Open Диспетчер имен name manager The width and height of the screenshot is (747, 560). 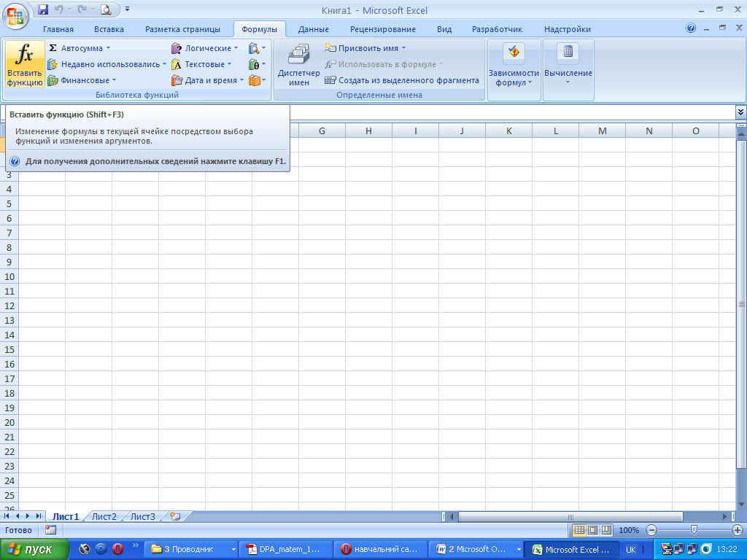point(298,65)
